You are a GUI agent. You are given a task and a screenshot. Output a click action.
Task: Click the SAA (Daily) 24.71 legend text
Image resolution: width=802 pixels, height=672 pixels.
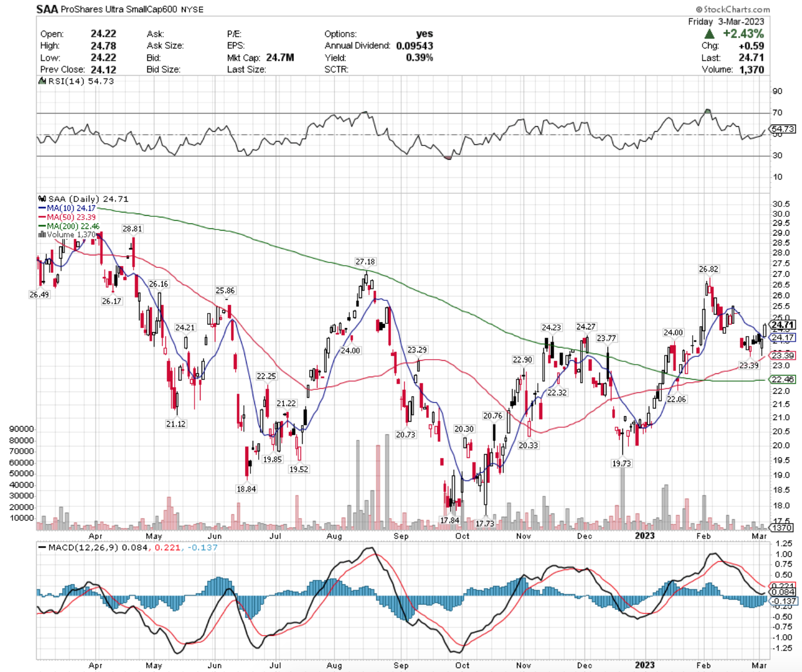tap(88, 199)
